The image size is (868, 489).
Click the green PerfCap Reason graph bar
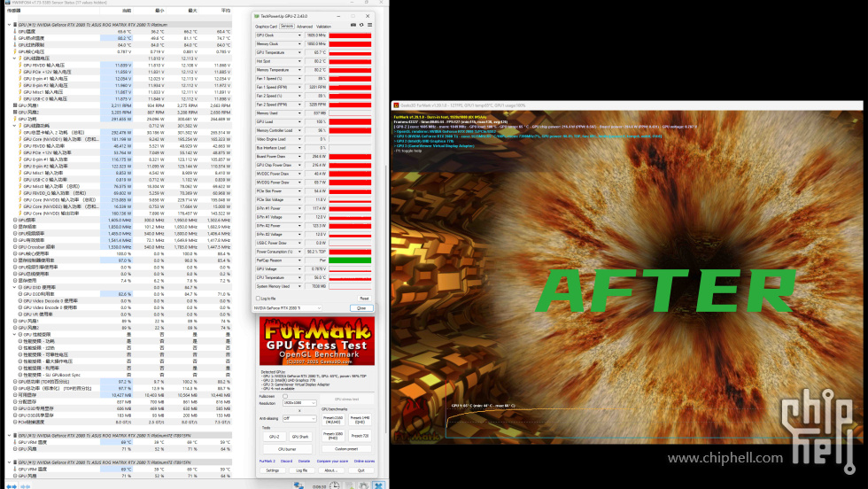[350, 260]
